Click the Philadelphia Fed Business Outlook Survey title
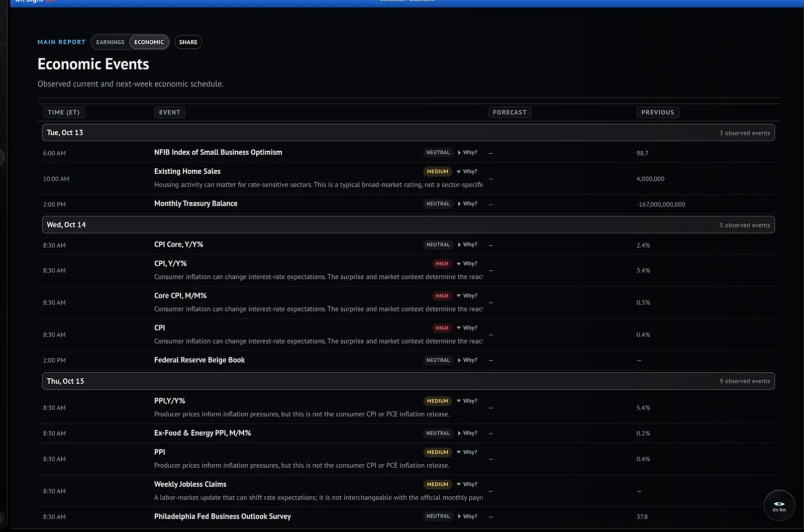Screen dimensions: 804x532 [x=223, y=516]
